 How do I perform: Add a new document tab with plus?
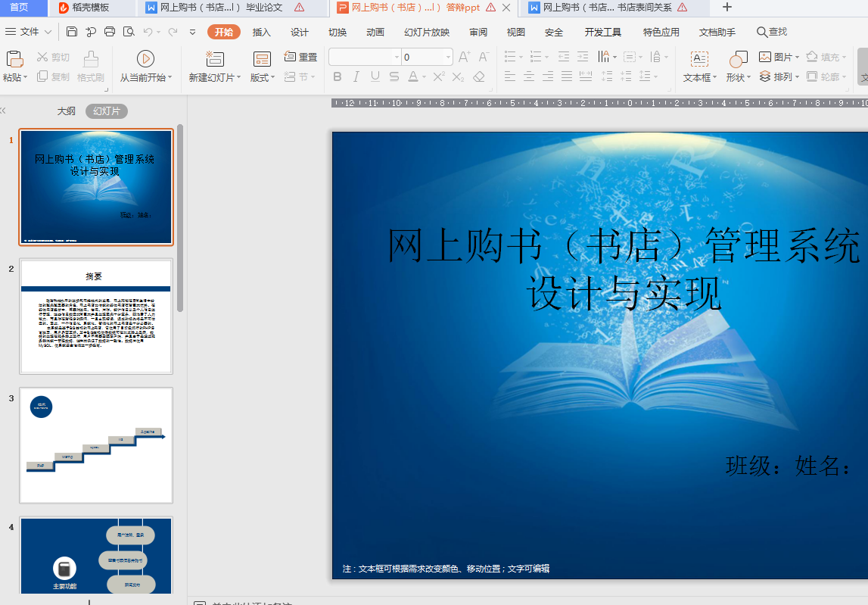[x=727, y=8]
